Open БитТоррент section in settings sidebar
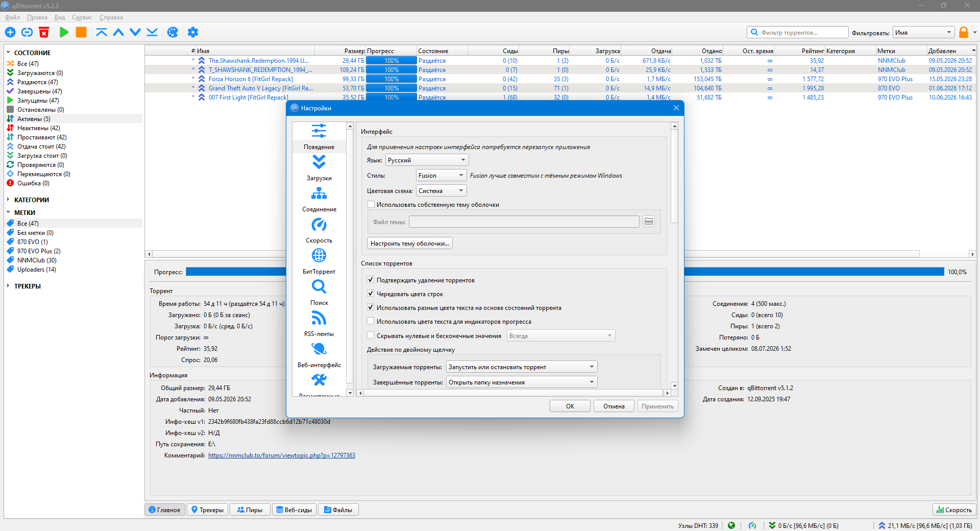The height and width of the screenshot is (531, 980). point(319,261)
